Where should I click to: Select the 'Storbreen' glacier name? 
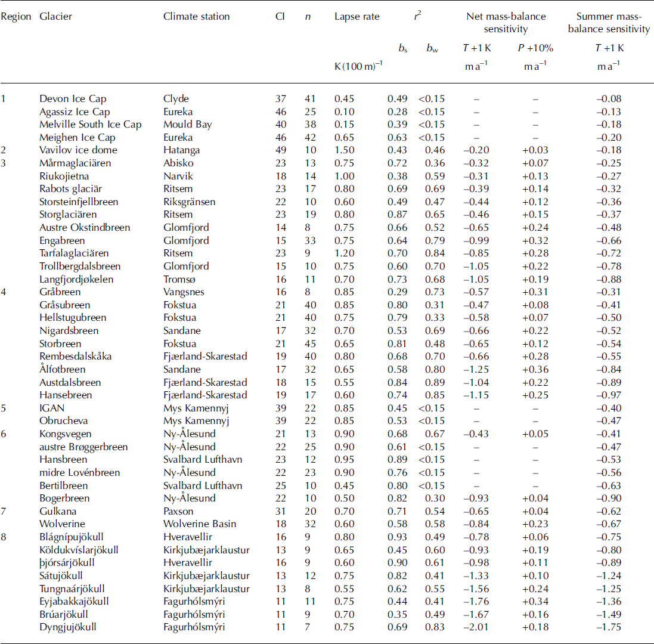(x=60, y=343)
